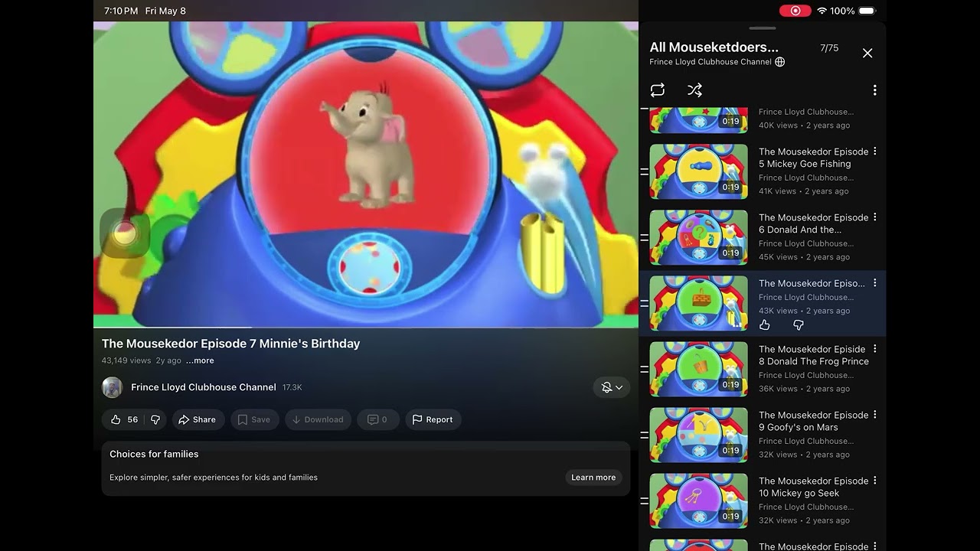
Task: Open playlist more options menu beside shuffle
Action: pos(874,90)
